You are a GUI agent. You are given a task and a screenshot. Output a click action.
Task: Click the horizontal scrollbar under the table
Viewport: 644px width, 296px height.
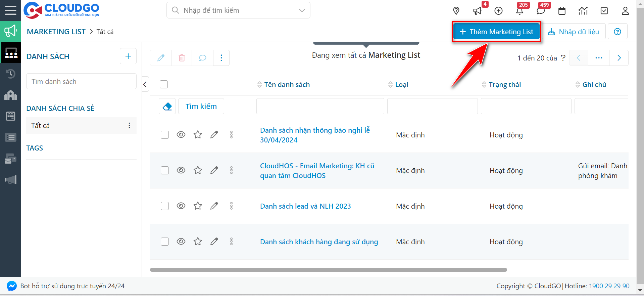[x=328, y=270]
